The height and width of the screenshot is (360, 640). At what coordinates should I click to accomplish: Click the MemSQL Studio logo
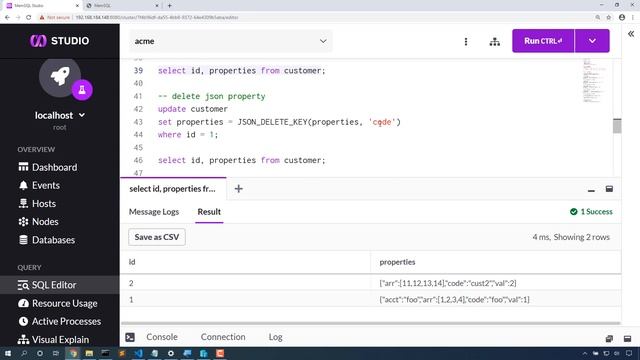tap(60, 41)
